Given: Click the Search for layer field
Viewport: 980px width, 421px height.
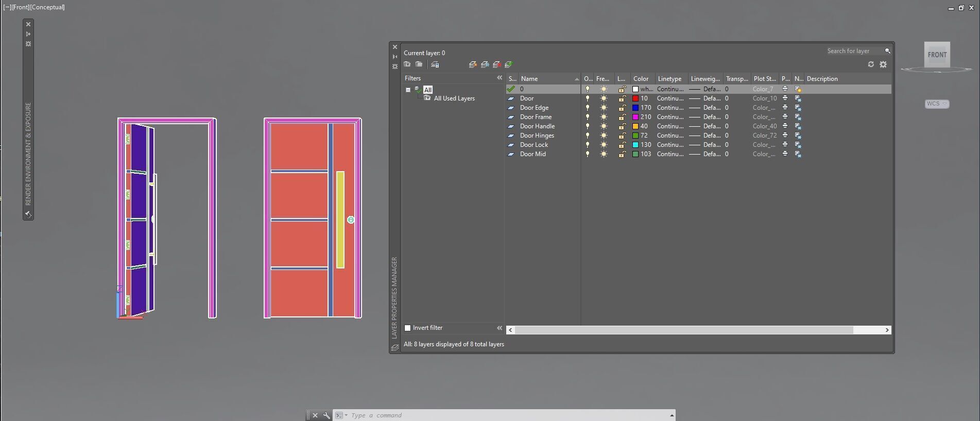Looking at the screenshot, I should click(854, 51).
